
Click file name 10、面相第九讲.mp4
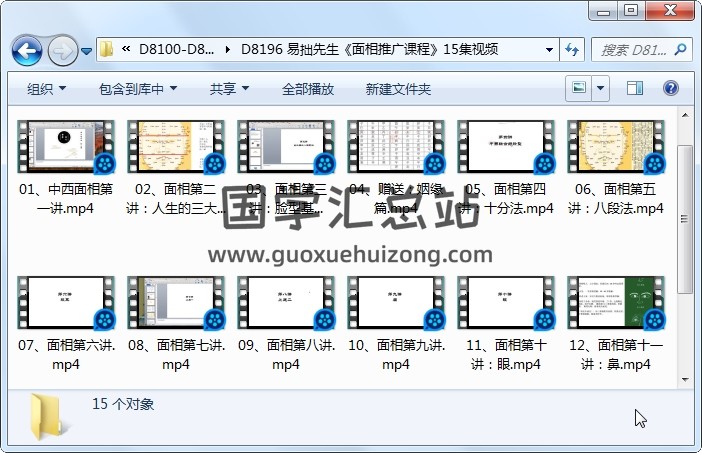coord(396,355)
